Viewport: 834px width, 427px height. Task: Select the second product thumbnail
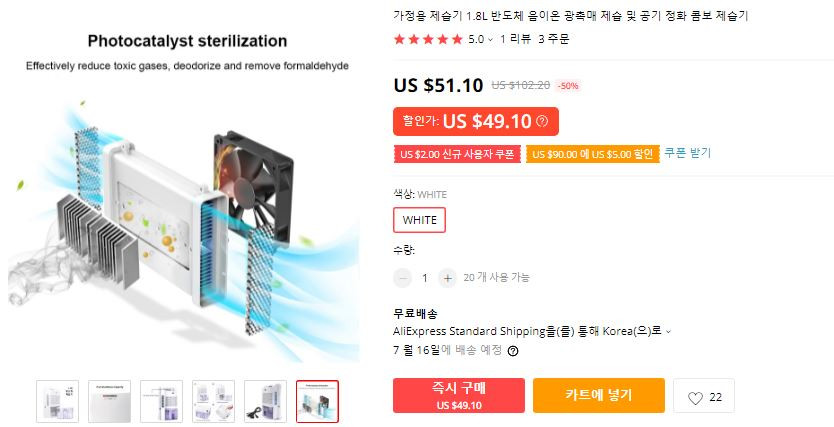click(x=110, y=401)
